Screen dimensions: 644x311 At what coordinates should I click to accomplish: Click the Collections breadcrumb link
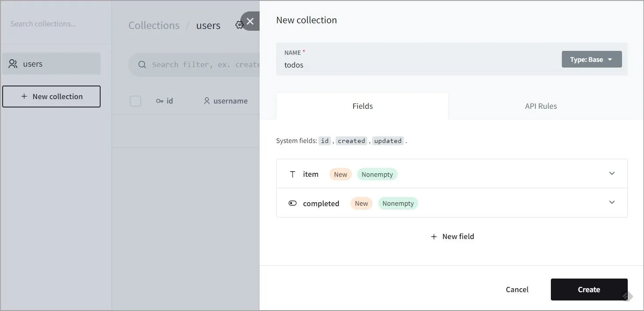pyautogui.click(x=154, y=25)
